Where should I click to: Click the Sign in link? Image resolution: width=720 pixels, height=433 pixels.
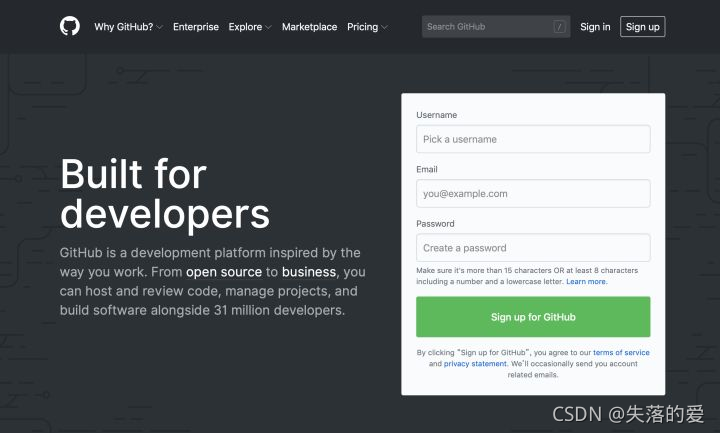tap(595, 27)
